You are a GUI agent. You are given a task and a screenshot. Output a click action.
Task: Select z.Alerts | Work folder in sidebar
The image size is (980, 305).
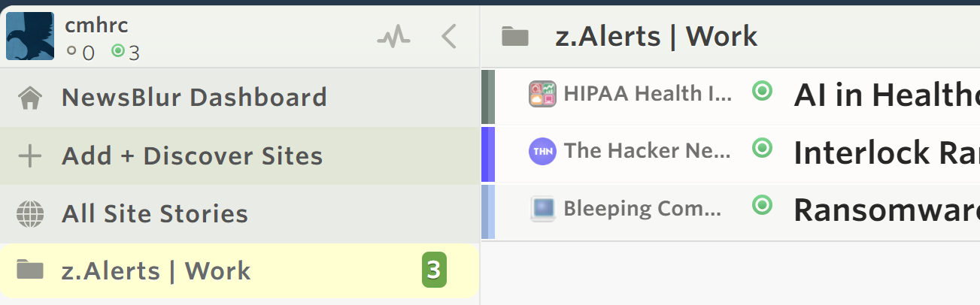point(156,270)
